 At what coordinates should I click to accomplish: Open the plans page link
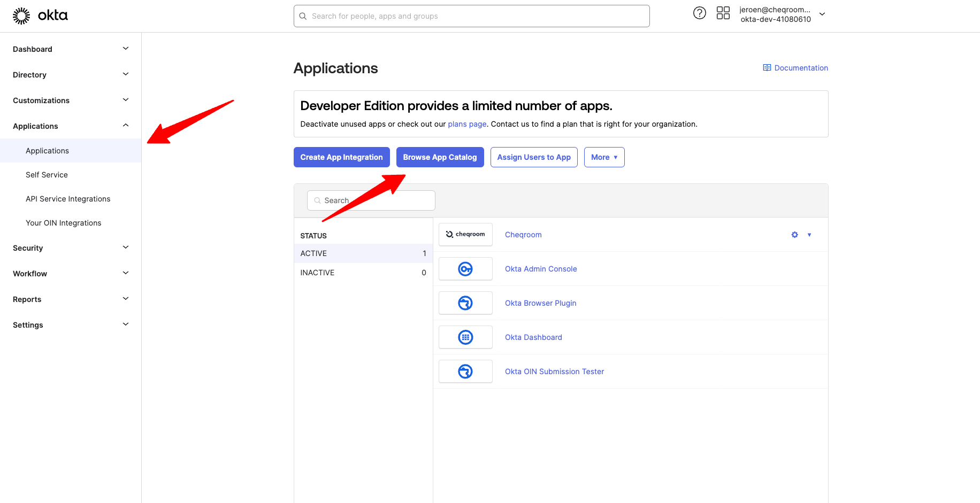[466, 124]
